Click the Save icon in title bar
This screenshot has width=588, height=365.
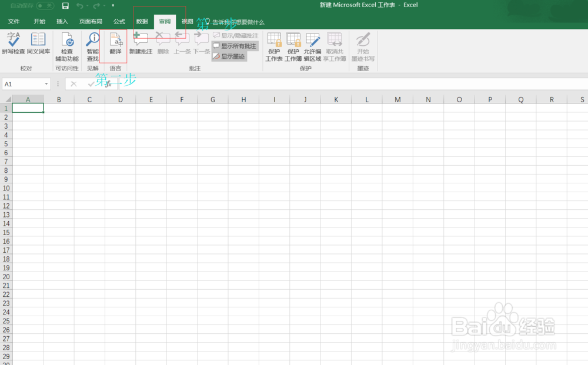[65, 6]
